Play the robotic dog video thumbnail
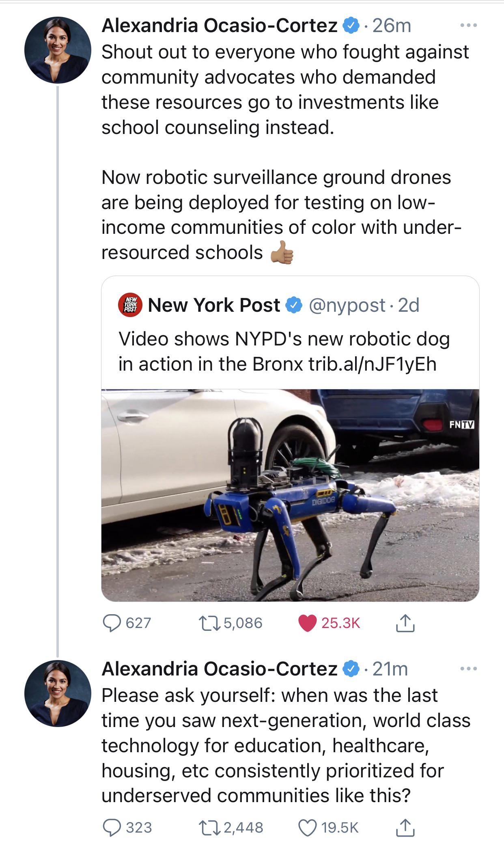 pos(290,495)
